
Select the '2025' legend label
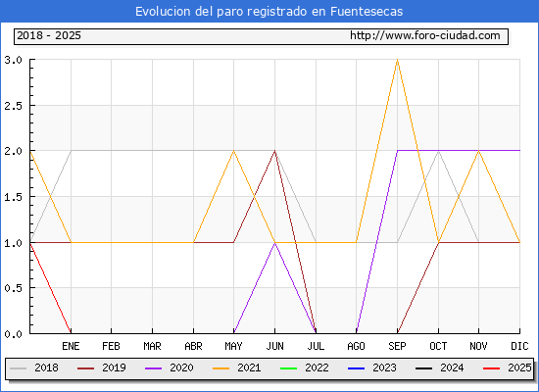519,367
